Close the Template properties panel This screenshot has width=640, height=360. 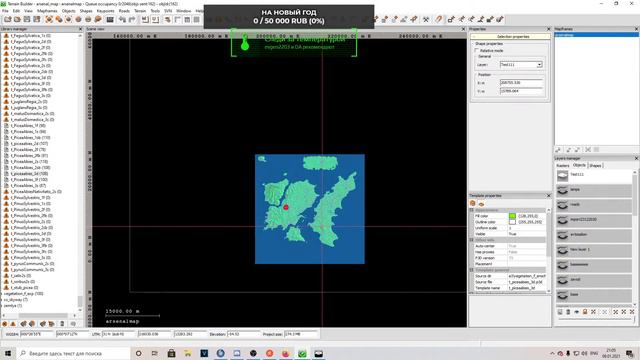tap(548, 196)
